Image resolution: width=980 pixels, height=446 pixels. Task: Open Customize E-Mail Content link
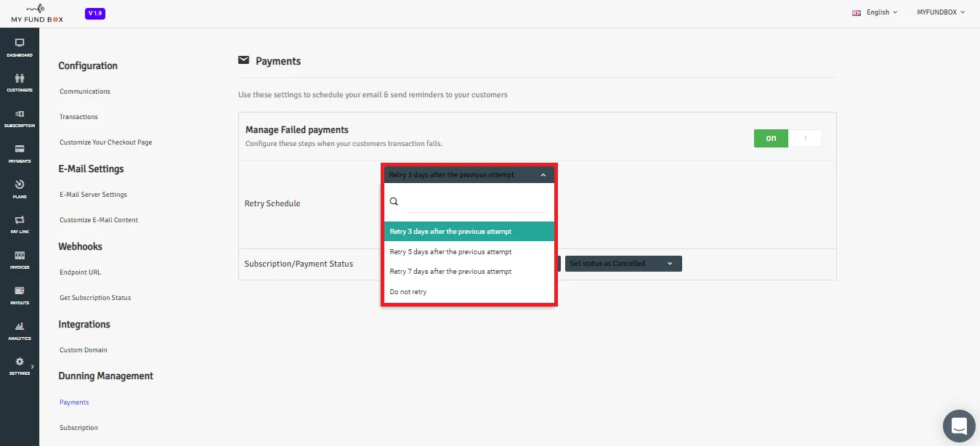point(99,220)
